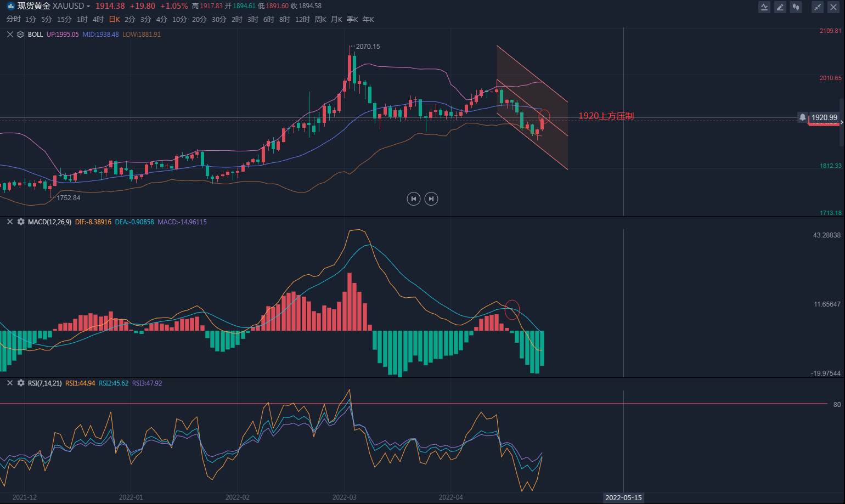The image size is (845, 504).
Task: Click the LOW:1881.91 BOLL value
Action: click(142, 34)
